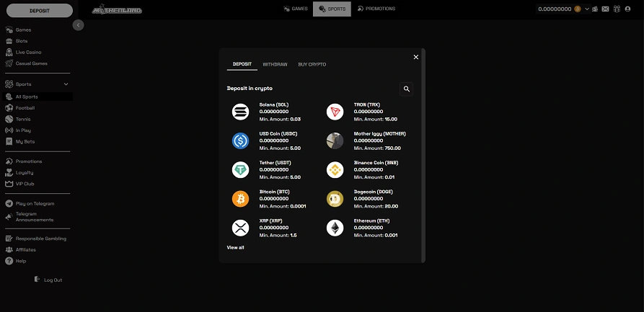Click the Ethereum (ETH) label text
This screenshot has height=312, width=644.
click(x=371, y=221)
